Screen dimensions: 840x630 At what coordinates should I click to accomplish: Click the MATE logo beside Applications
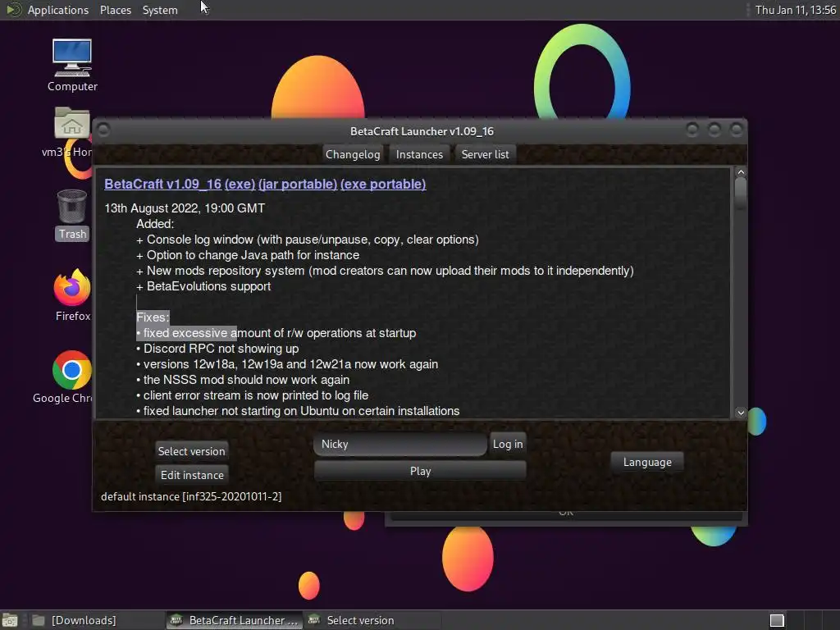(13, 10)
